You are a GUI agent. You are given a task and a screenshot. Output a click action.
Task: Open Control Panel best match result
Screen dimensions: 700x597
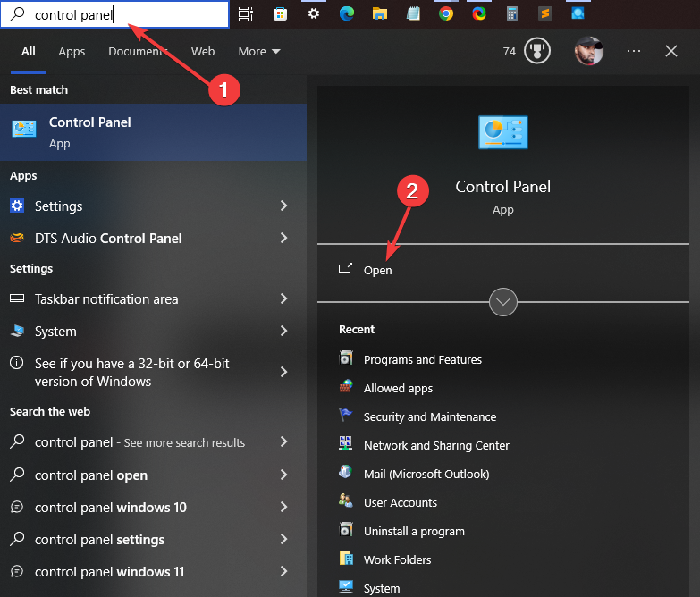coord(153,132)
